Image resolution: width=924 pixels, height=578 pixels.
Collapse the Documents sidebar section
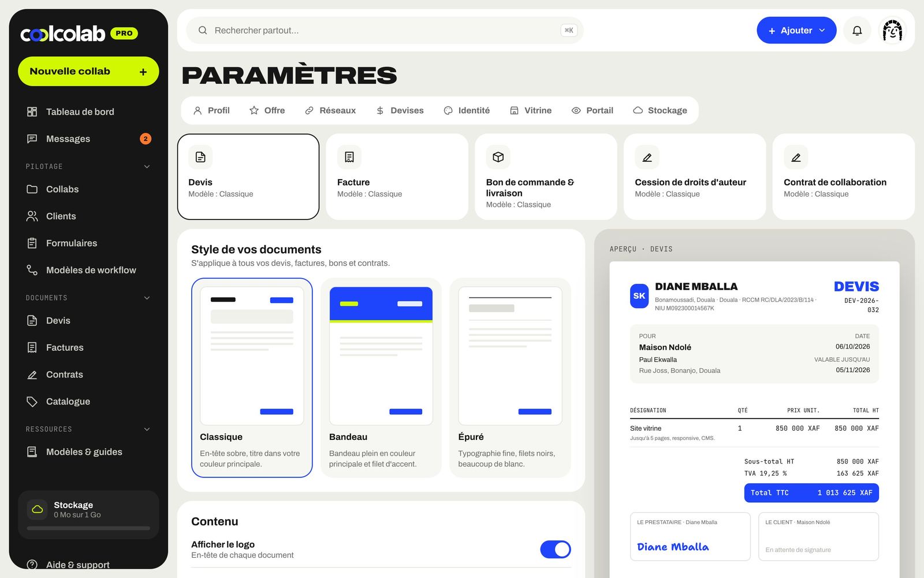click(x=147, y=298)
